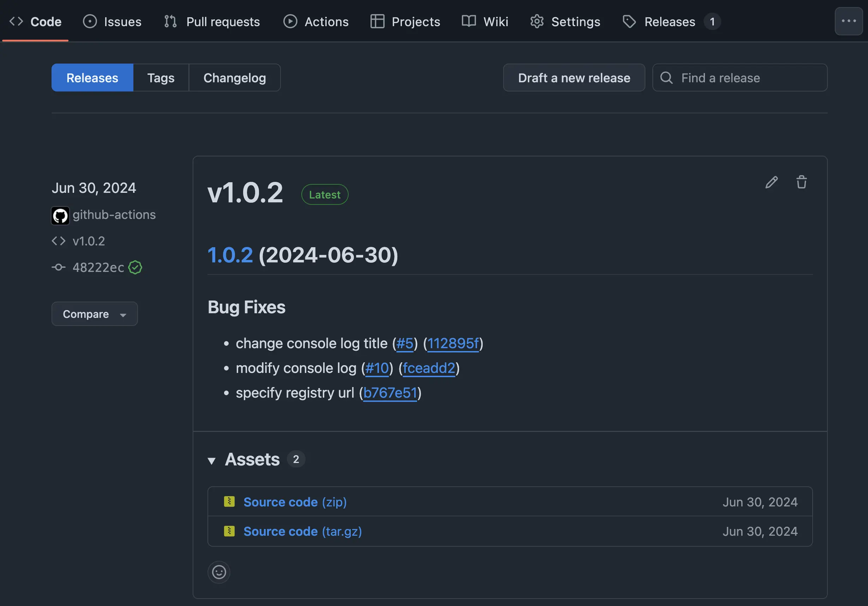Image resolution: width=868 pixels, height=606 pixels.
Task: Click the verified commit checkmark badge
Action: (135, 267)
